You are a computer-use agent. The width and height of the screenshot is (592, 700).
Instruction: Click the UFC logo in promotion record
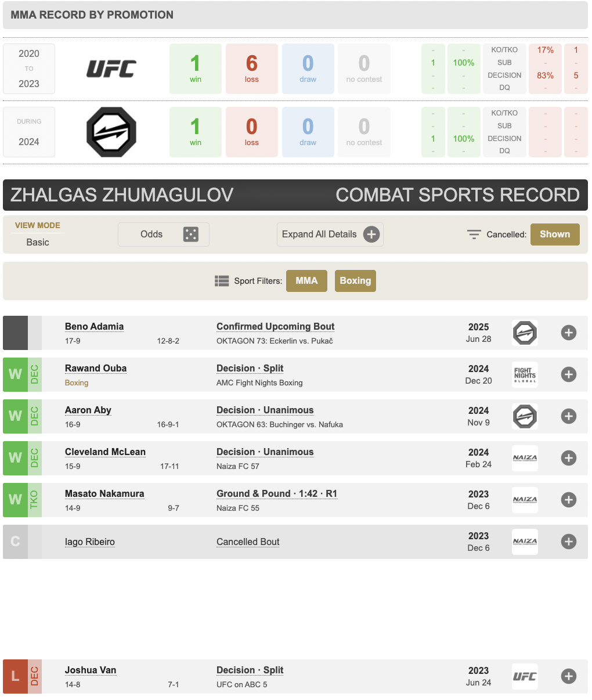111,69
